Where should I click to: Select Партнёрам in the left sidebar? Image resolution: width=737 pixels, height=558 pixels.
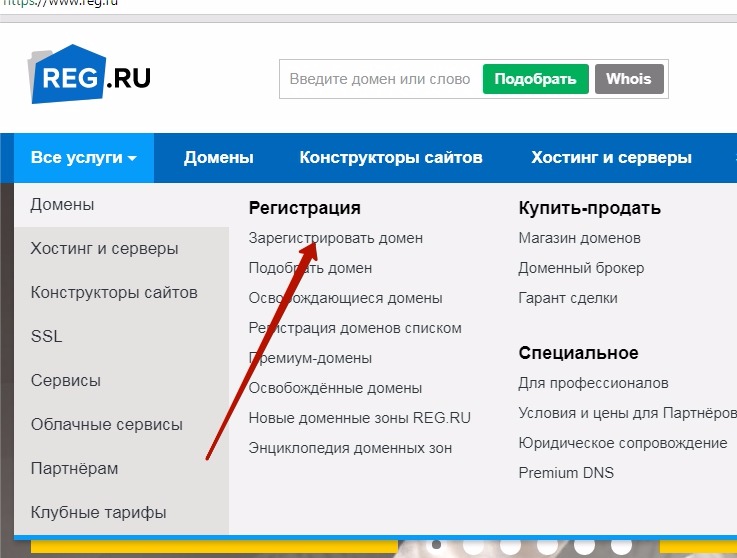click(x=75, y=468)
